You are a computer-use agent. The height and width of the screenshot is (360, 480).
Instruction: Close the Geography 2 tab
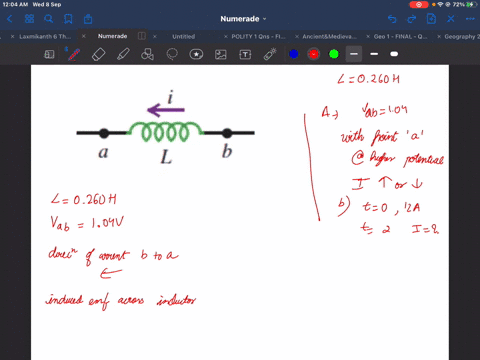[x=439, y=36]
